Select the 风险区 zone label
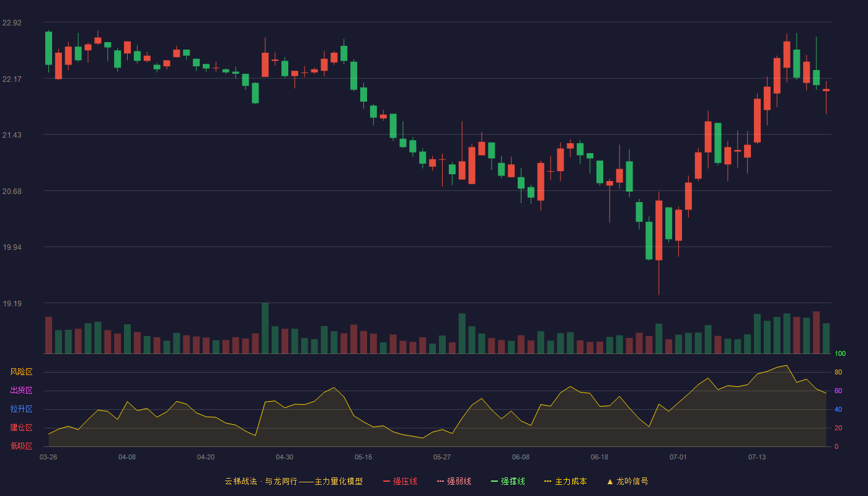This screenshot has height=496, width=868. pyautogui.click(x=21, y=372)
